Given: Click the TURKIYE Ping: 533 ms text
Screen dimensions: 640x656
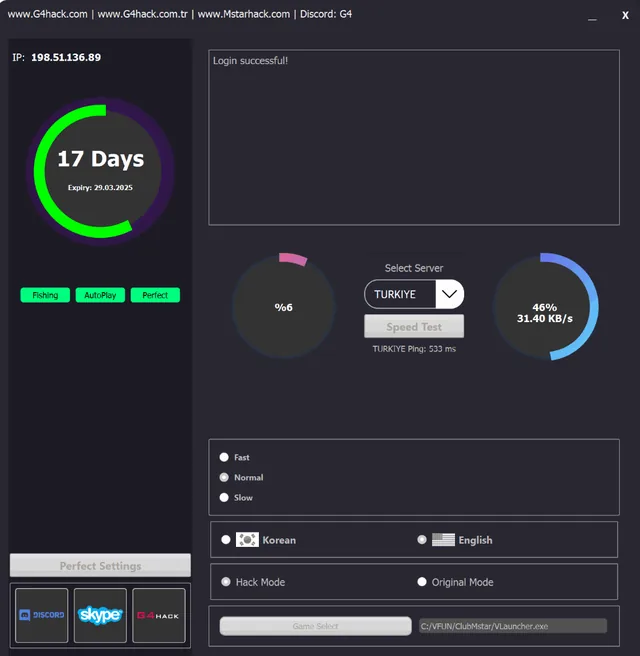Looking at the screenshot, I should point(414,349).
